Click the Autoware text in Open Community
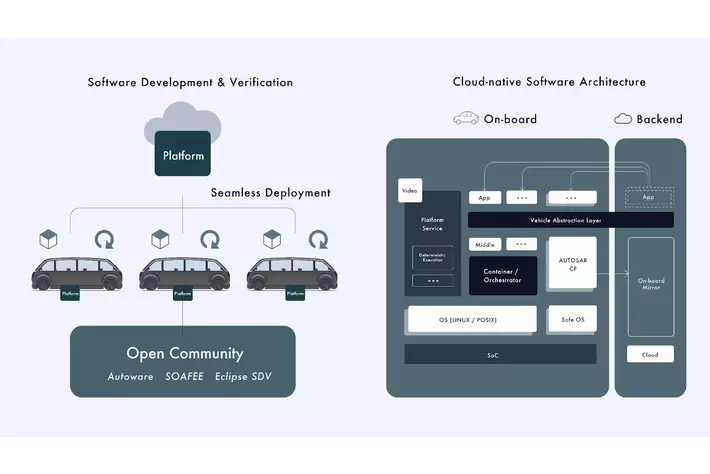Viewport: 710px width, 474px height. click(x=130, y=377)
